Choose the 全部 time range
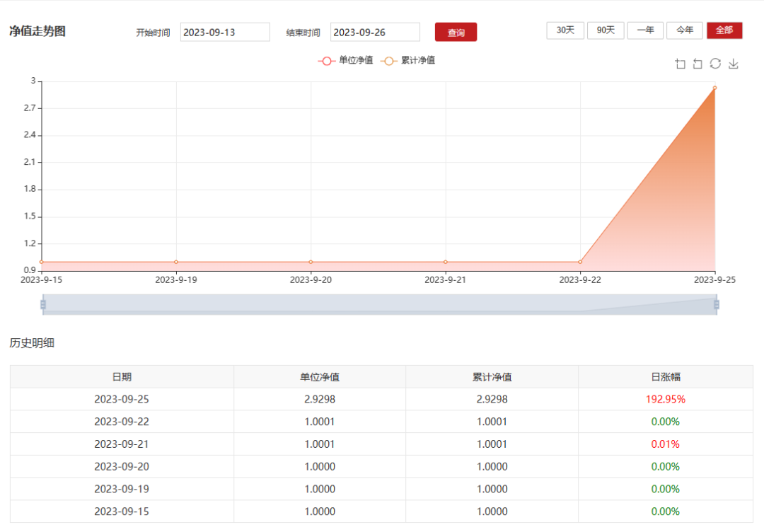 (x=724, y=30)
